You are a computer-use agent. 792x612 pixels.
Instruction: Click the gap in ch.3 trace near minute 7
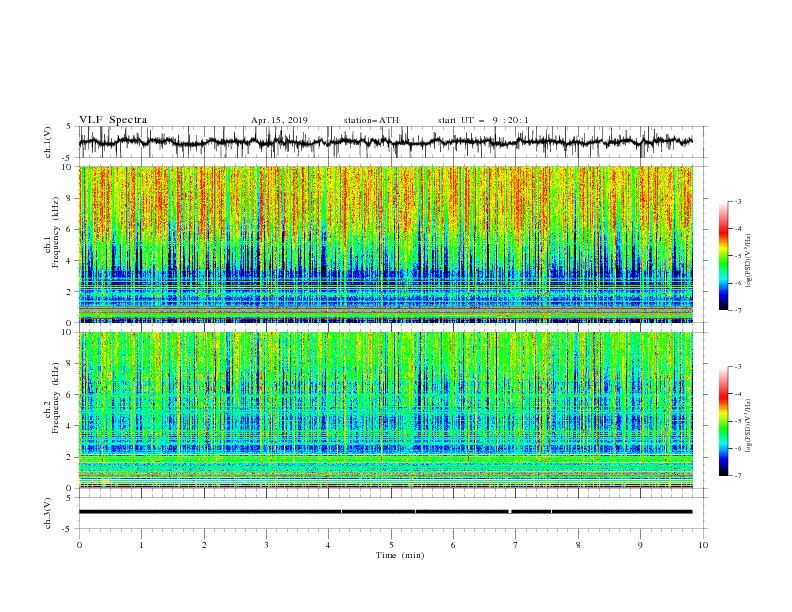(510, 512)
